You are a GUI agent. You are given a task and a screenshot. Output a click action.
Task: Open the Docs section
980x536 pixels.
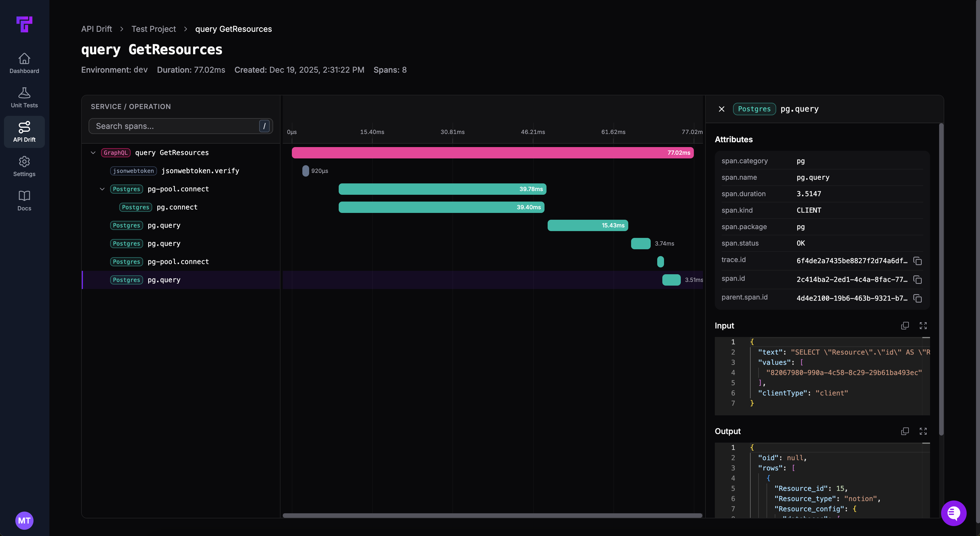click(24, 200)
